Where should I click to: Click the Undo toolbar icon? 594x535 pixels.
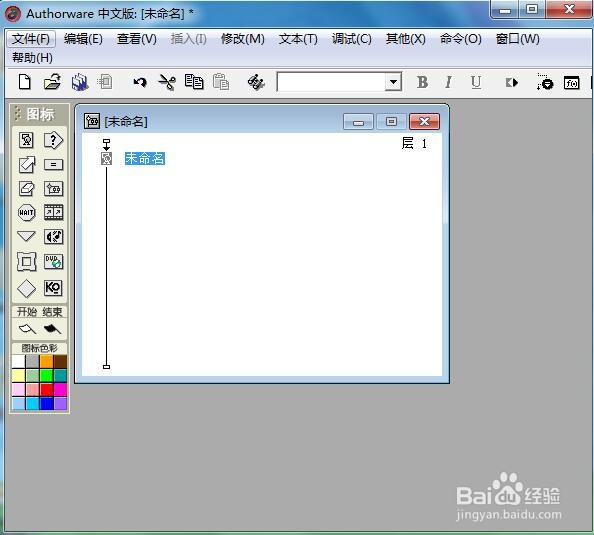[x=140, y=82]
